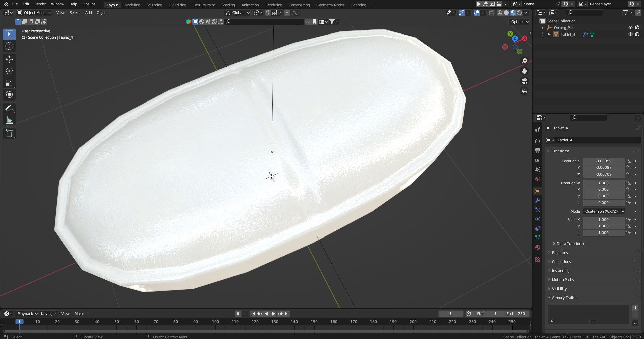Switch to wireframe viewport shading
Image resolution: width=644 pixels, height=339 pixels.
coord(500,13)
